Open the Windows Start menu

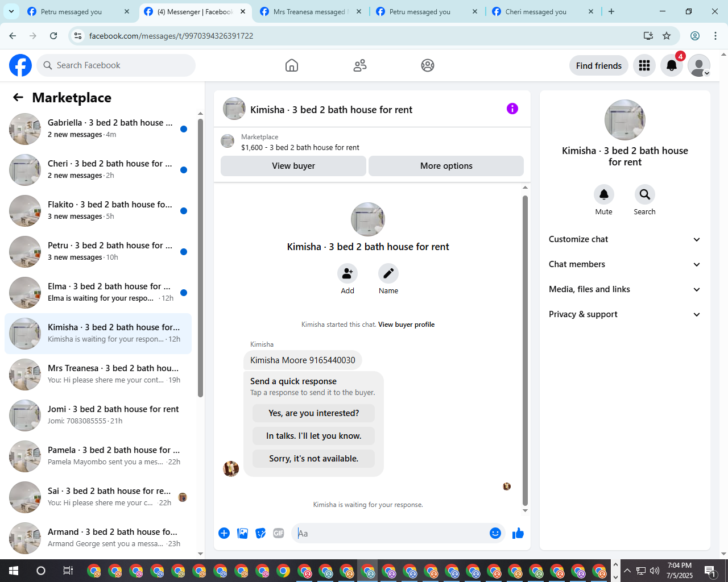click(x=14, y=571)
